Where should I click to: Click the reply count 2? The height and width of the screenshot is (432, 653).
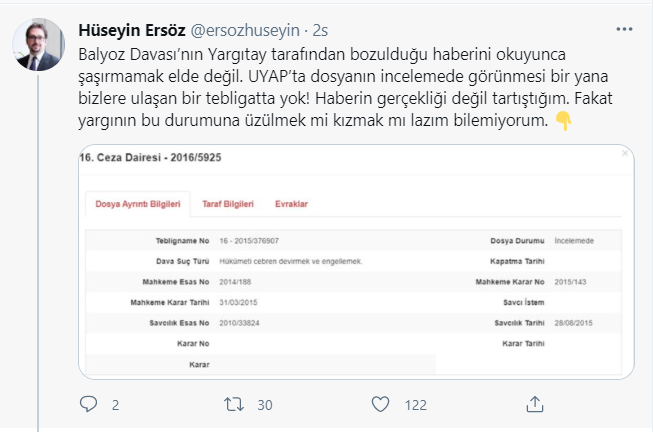(x=116, y=405)
